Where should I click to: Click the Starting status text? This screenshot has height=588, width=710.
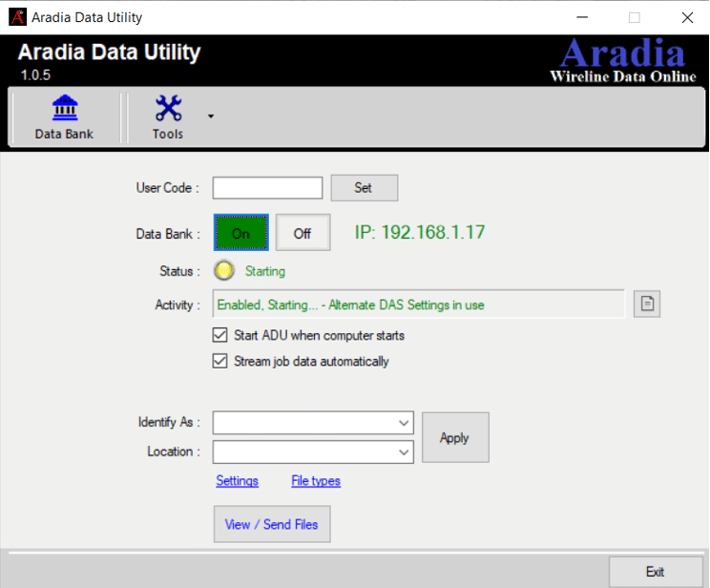click(265, 271)
